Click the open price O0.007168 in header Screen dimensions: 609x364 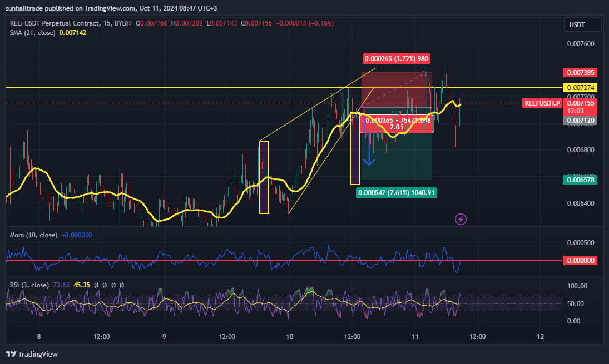coord(151,23)
